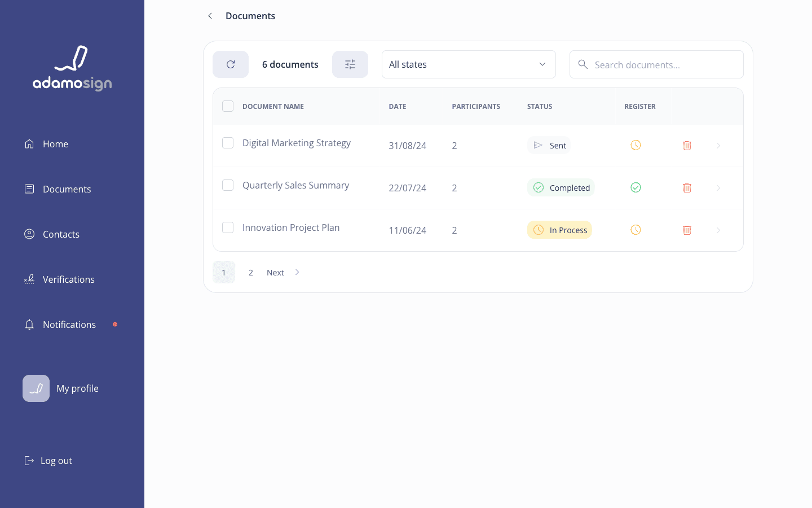Image resolution: width=812 pixels, height=508 pixels.
Task: Open the filter settings sliders button
Action: click(x=350, y=64)
